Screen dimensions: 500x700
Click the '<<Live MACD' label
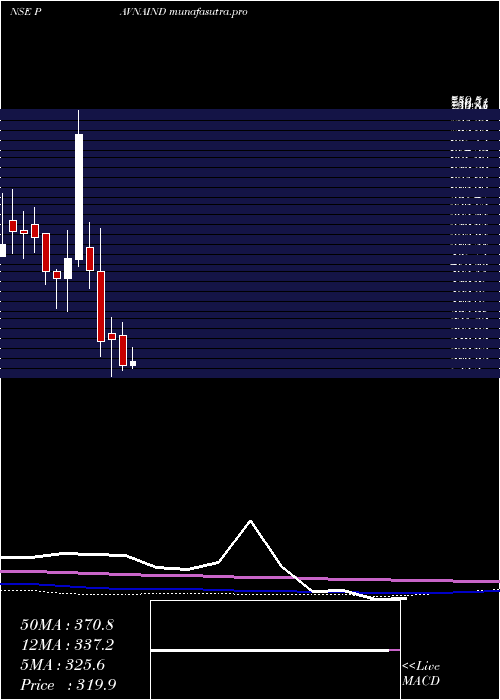point(421,674)
